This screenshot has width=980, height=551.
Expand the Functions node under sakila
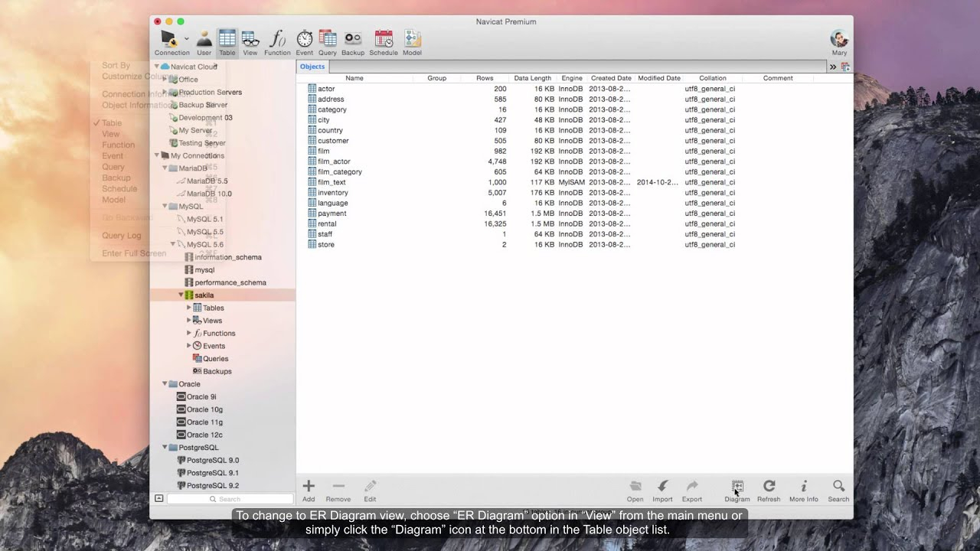point(189,333)
